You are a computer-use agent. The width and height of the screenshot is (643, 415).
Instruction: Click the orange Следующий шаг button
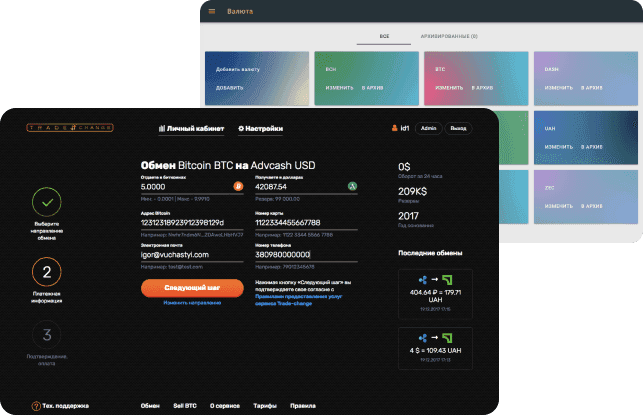tap(192, 288)
